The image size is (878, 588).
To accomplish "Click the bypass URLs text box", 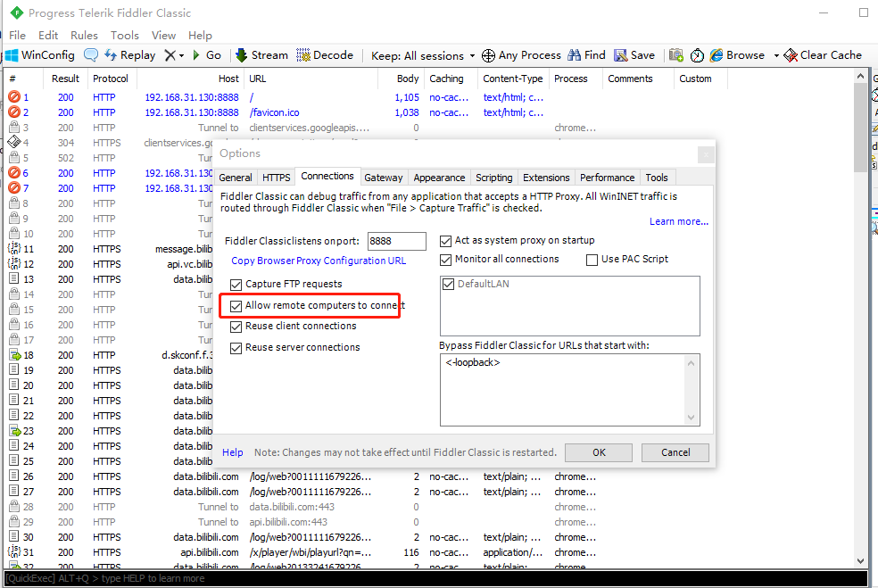I will pyautogui.click(x=570, y=390).
